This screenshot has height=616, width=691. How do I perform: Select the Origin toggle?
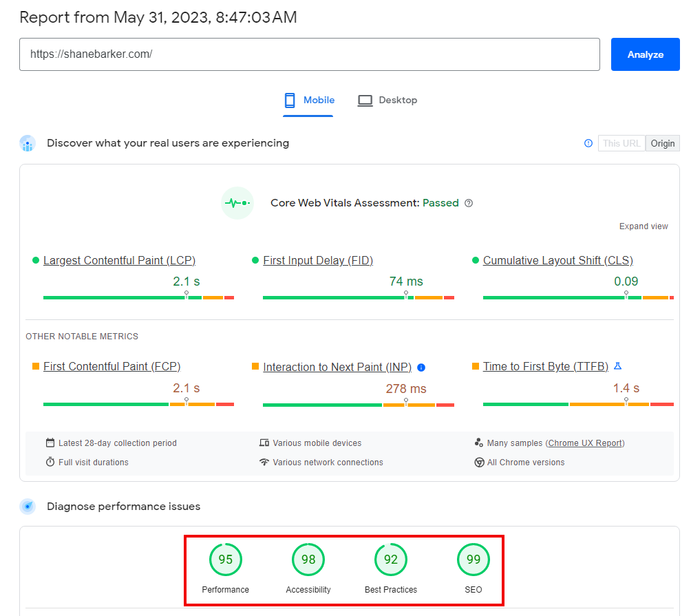click(x=662, y=143)
